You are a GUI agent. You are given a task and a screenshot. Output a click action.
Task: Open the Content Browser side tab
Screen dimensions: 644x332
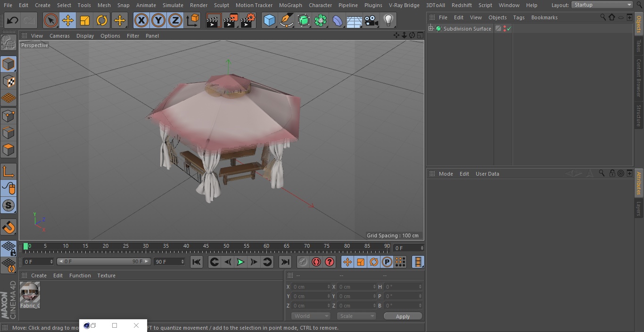pyautogui.click(x=639, y=78)
